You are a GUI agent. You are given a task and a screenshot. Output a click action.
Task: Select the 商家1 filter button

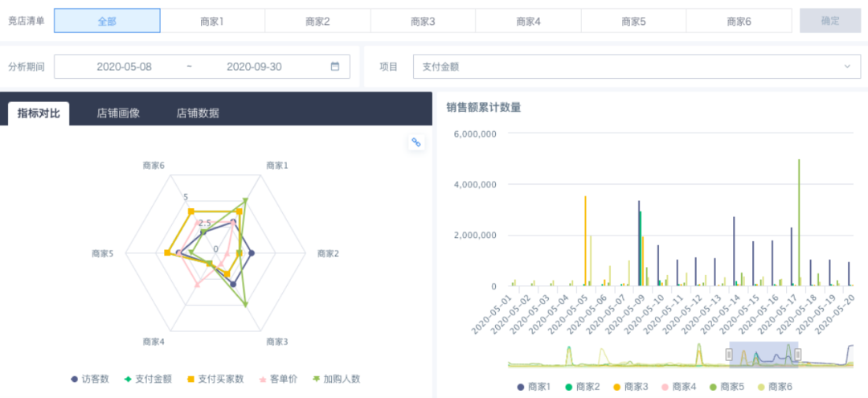point(212,21)
